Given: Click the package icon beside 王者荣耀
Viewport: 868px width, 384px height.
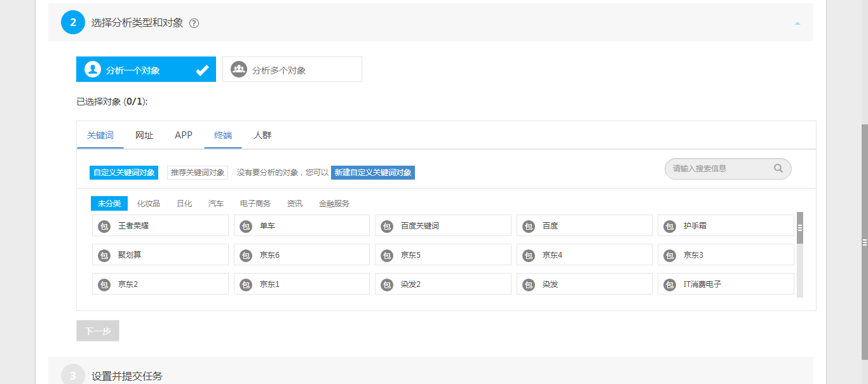Looking at the screenshot, I should pos(104,226).
